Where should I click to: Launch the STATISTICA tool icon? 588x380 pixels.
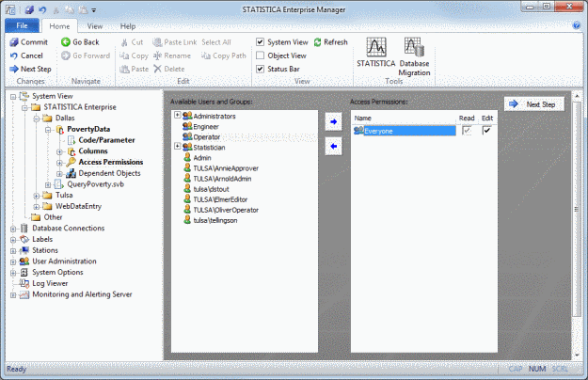pos(376,47)
